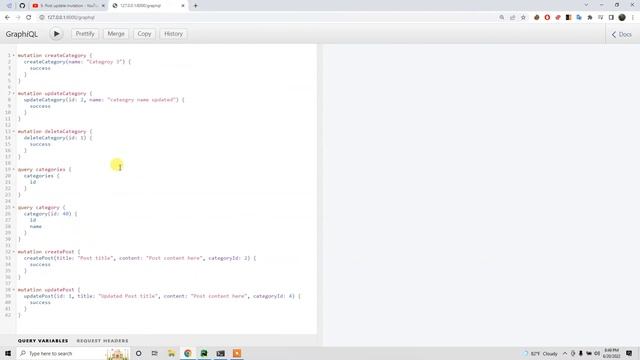Bookmark this page with the star icon
This screenshot has width=640, height=360.
(523, 18)
